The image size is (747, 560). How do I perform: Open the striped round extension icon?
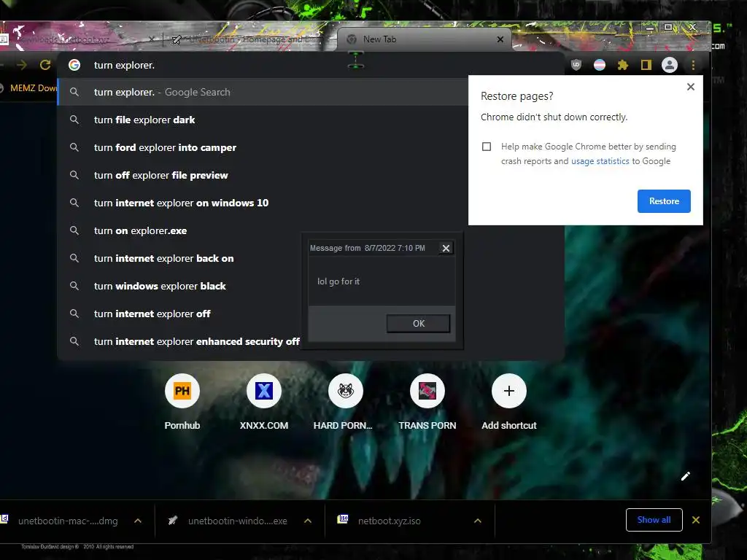600,65
